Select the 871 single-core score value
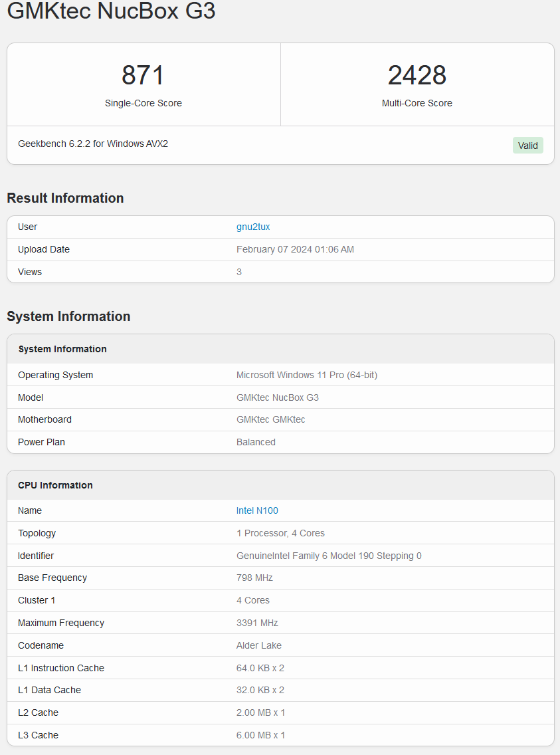This screenshot has height=755, width=560. pos(143,75)
